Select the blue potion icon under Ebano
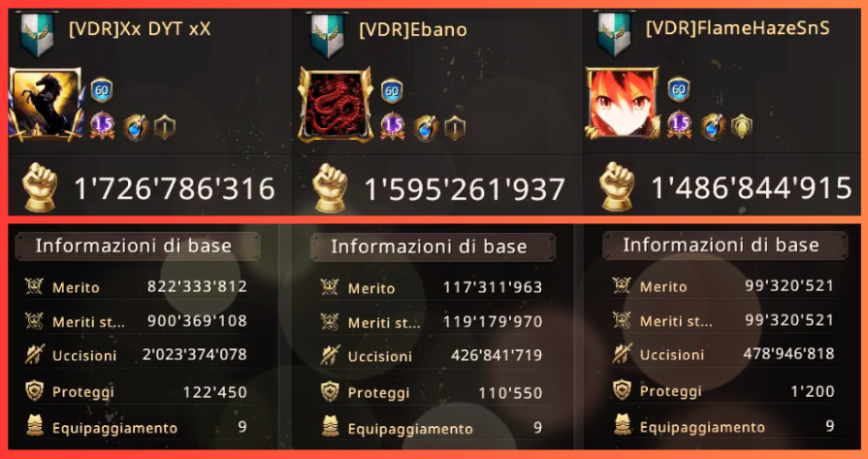Viewport: 868px width, 459px height. (x=426, y=128)
